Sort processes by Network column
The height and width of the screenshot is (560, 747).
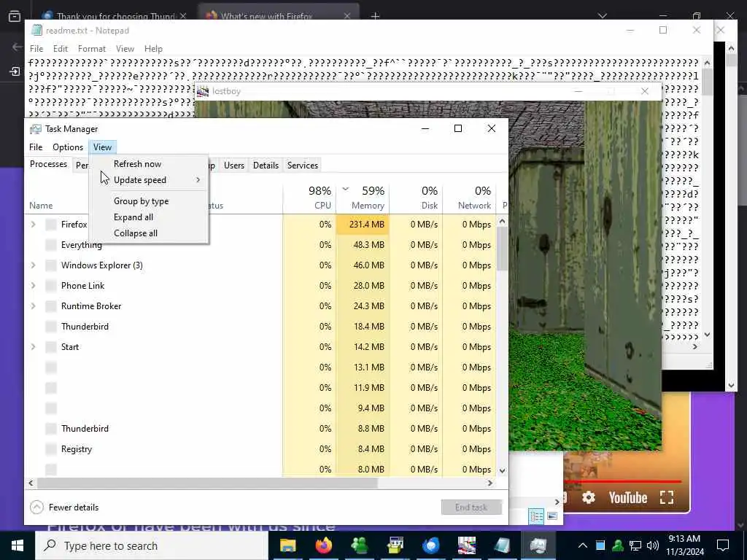(469, 198)
